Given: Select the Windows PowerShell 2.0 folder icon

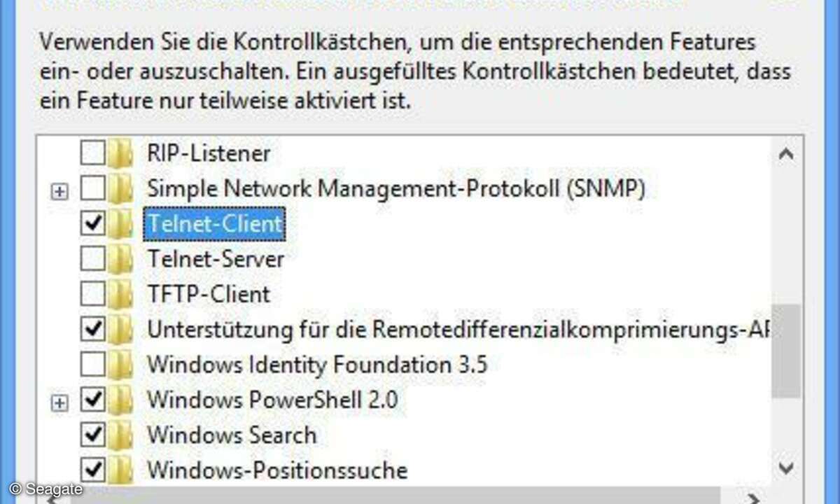Looking at the screenshot, I should pos(120,400).
